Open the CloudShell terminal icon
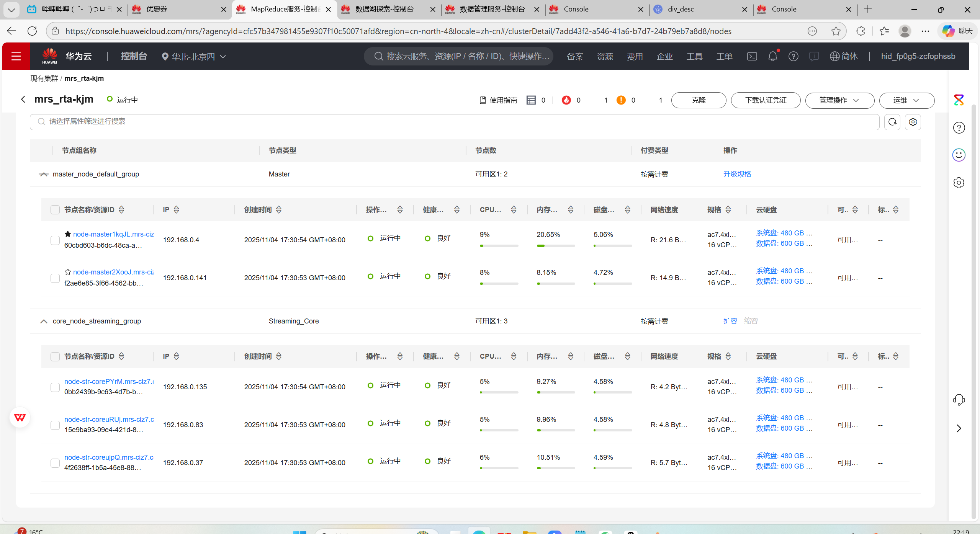The image size is (980, 534). point(752,56)
